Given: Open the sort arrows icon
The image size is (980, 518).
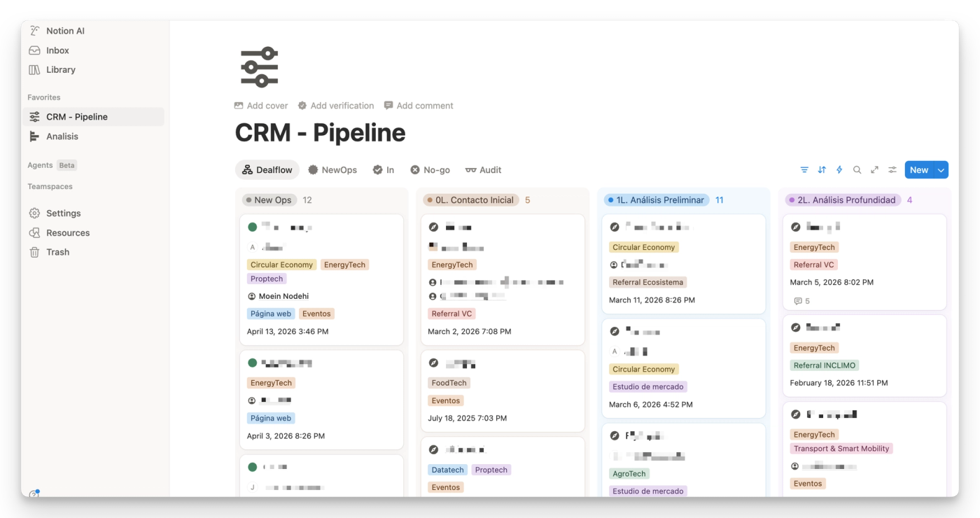Looking at the screenshot, I should click(x=822, y=170).
